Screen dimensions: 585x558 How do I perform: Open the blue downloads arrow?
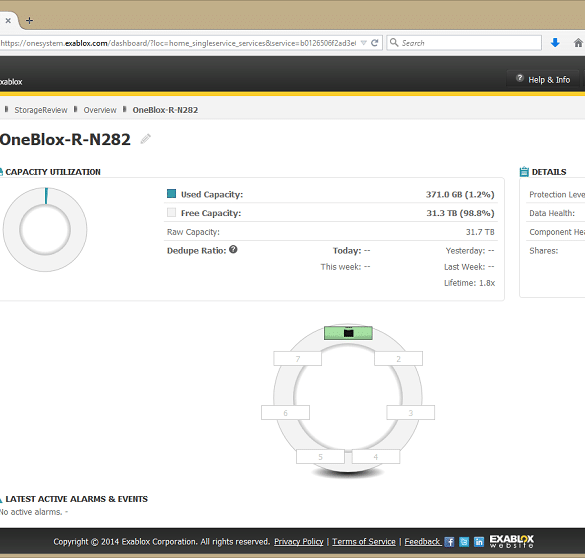555,43
